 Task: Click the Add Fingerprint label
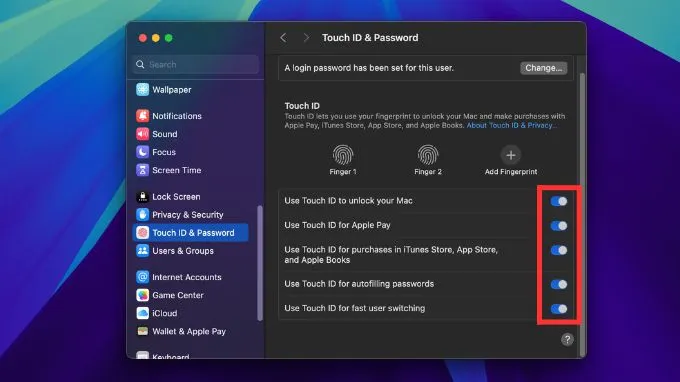coord(511,172)
